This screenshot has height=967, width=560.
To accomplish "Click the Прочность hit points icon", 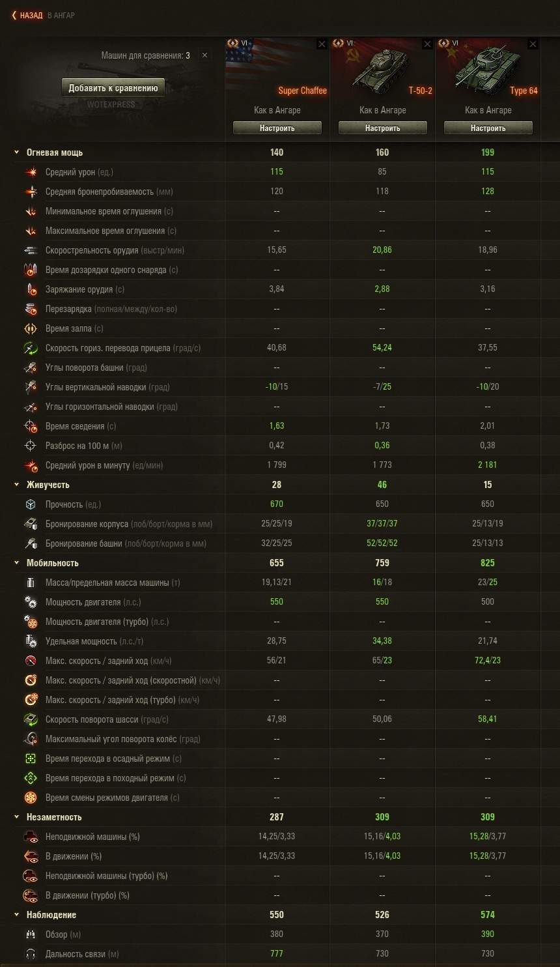I will [x=31, y=504].
